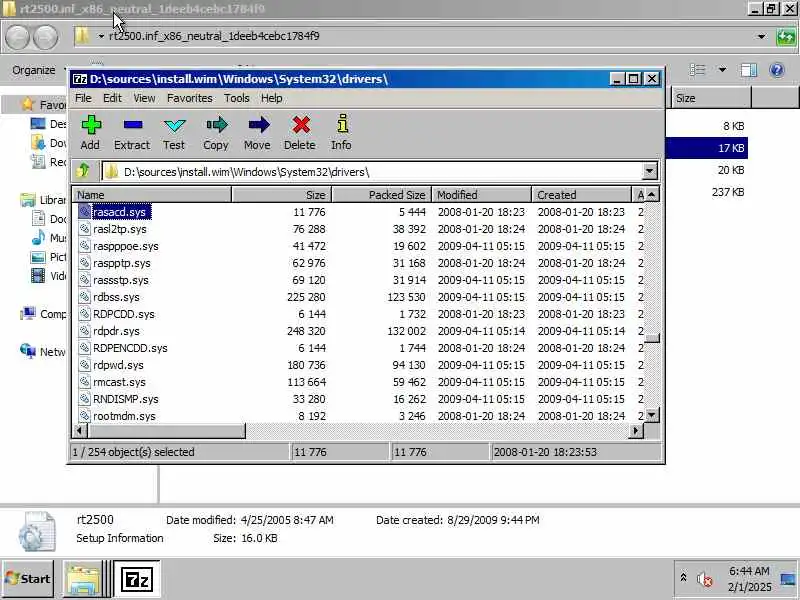Select file raspptp.sys
Viewport: 800px width, 600px height.
(122, 263)
